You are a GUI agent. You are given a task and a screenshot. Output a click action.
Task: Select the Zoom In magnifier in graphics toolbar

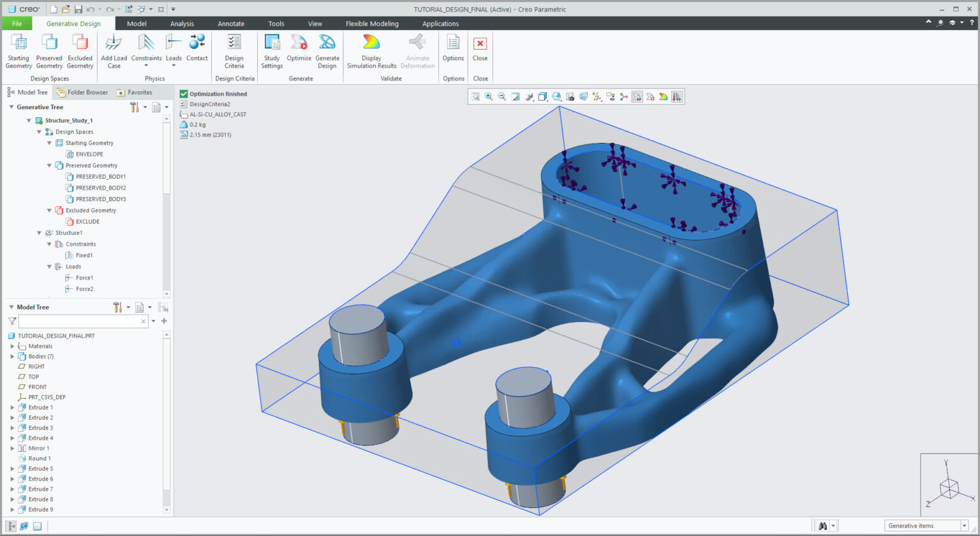[x=489, y=96]
